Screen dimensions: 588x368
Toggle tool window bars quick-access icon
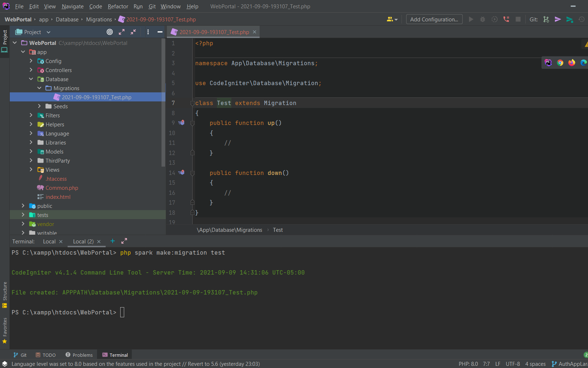tap(5, 364)
